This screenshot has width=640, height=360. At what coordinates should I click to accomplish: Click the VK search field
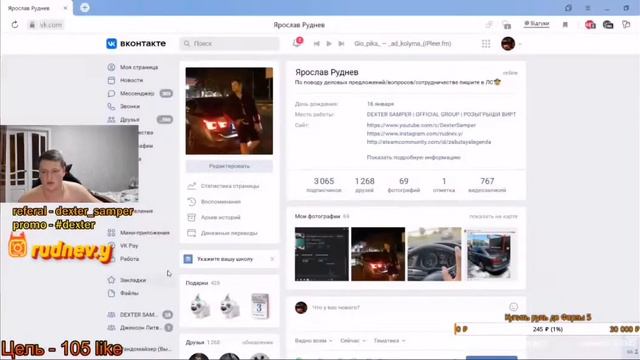click(x=229, y=43)
